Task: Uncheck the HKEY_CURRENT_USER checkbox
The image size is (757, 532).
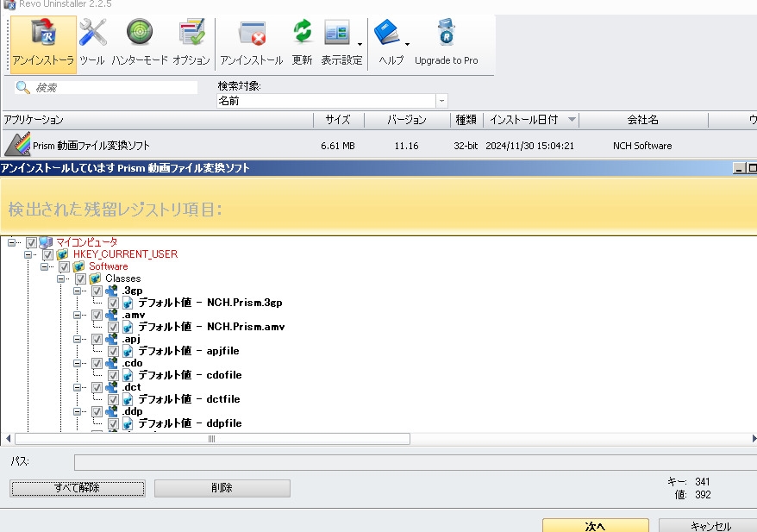Action: pos(47,254)
